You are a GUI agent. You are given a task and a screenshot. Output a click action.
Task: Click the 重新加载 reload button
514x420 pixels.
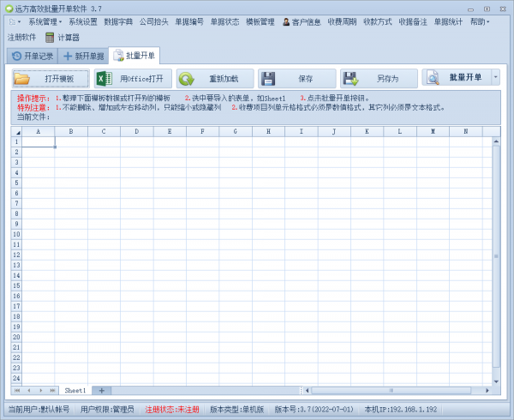point(215,79)
